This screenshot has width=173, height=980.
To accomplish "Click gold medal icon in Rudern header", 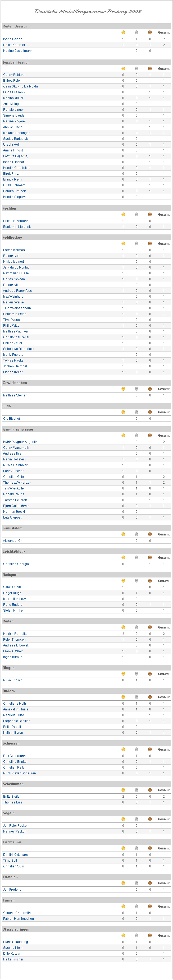I will (123, 697).
